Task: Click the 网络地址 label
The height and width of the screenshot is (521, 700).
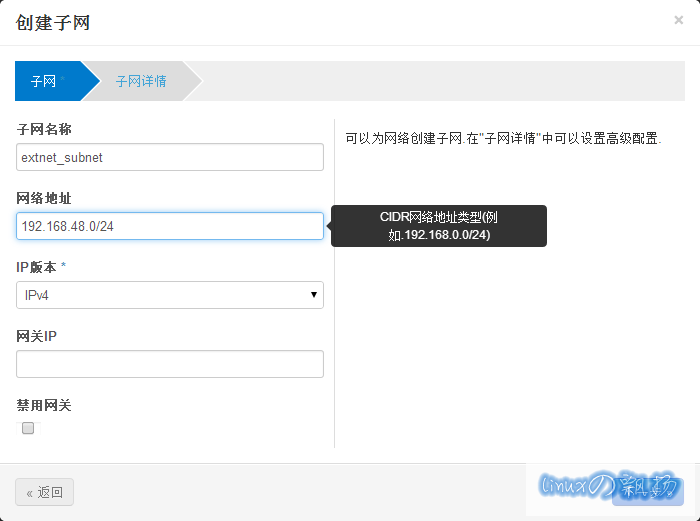Action: click(x=44, y=198)
